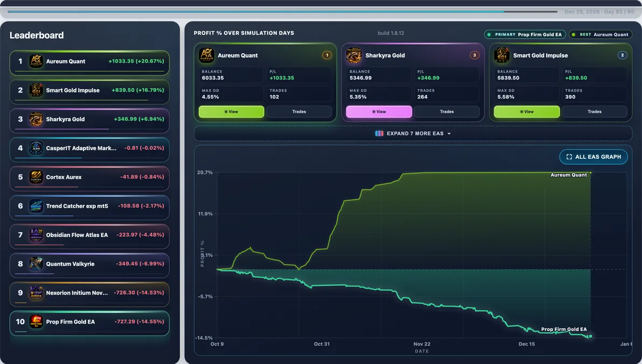642x364 pixels.
Task: Click the Nov 22 date axis label
Action: click(422, 344)
